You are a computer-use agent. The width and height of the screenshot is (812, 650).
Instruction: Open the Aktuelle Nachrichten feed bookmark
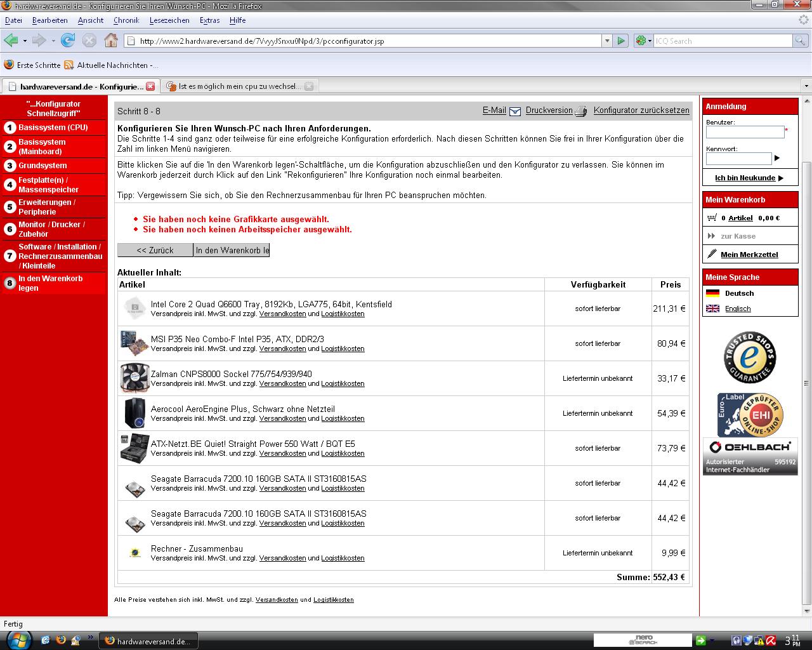(x=112, y=65)
